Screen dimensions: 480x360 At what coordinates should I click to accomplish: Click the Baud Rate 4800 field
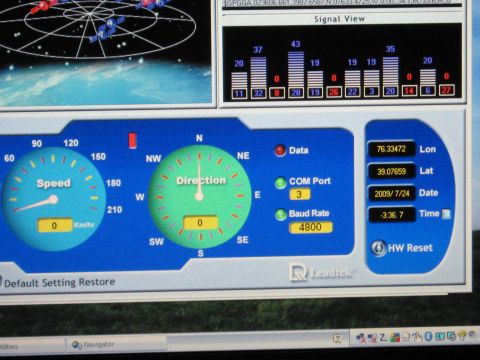(x=311, y=227)
